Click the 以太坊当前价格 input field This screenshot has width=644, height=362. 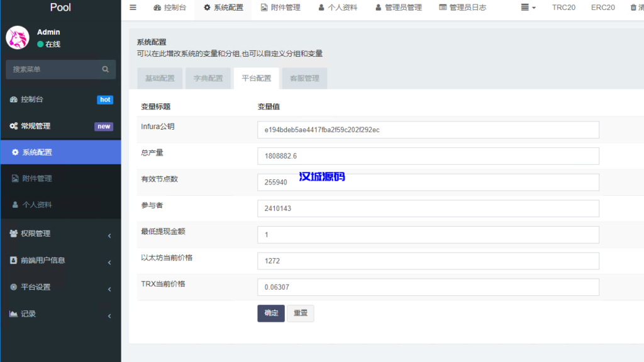point(428,261)
